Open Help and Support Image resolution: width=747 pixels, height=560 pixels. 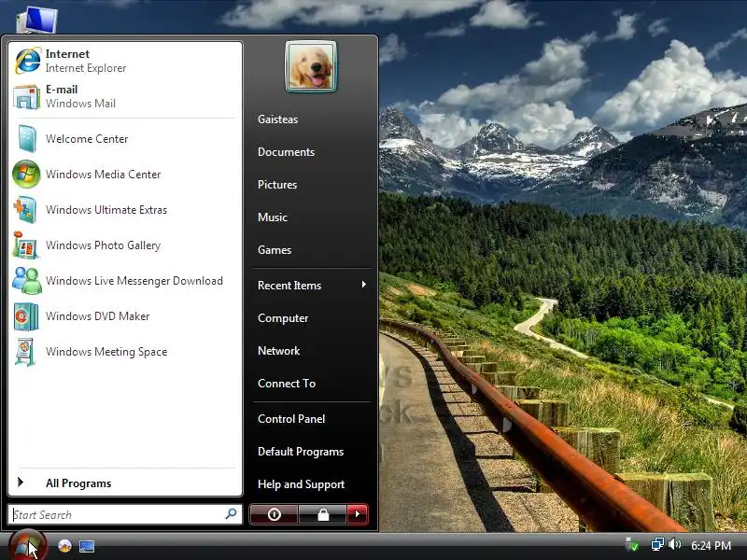coord(301,484)
